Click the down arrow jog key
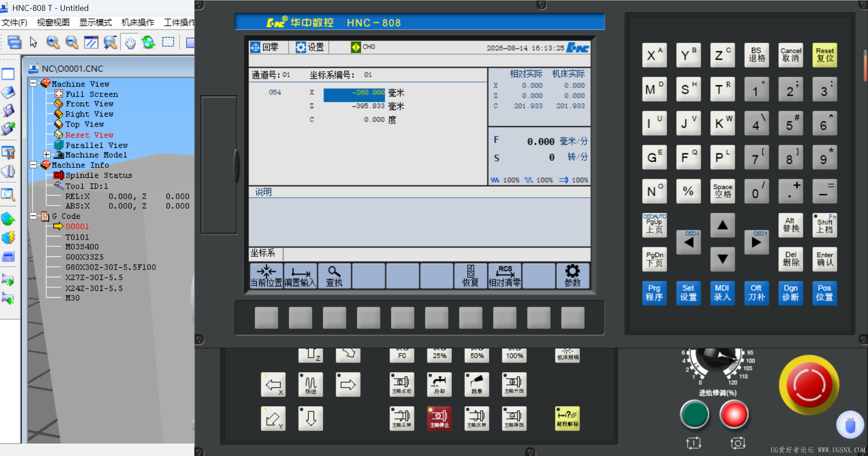 click(x=311, y=418)
